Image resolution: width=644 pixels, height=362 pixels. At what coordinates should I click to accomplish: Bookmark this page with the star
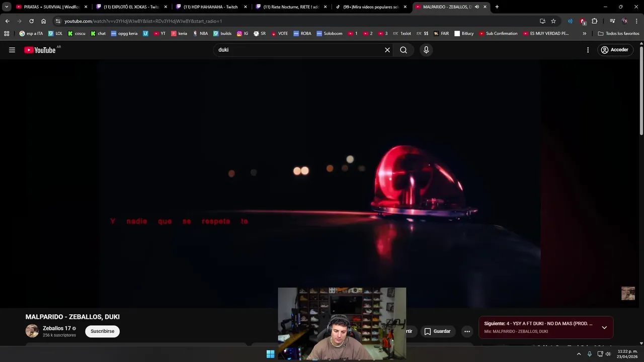coord(553,21)
